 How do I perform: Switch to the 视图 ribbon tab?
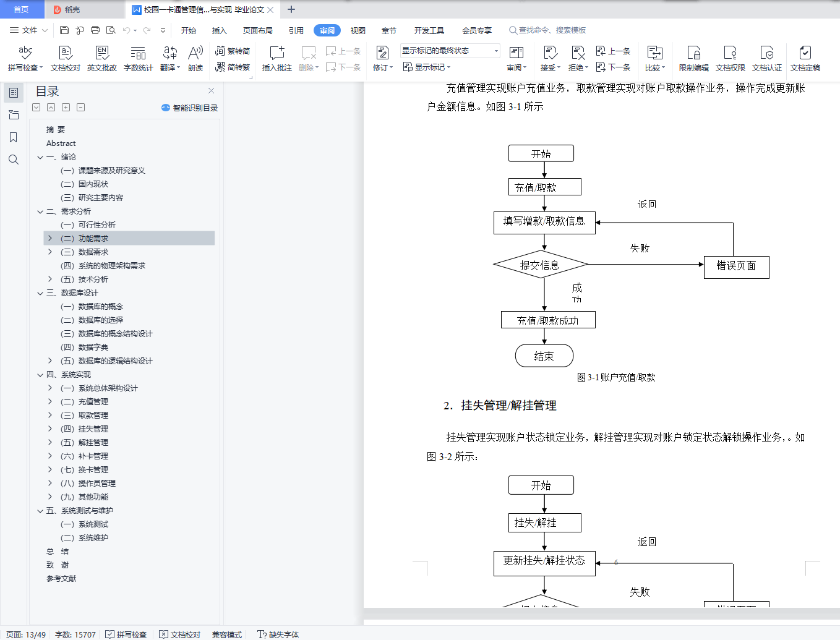point(358,30)
